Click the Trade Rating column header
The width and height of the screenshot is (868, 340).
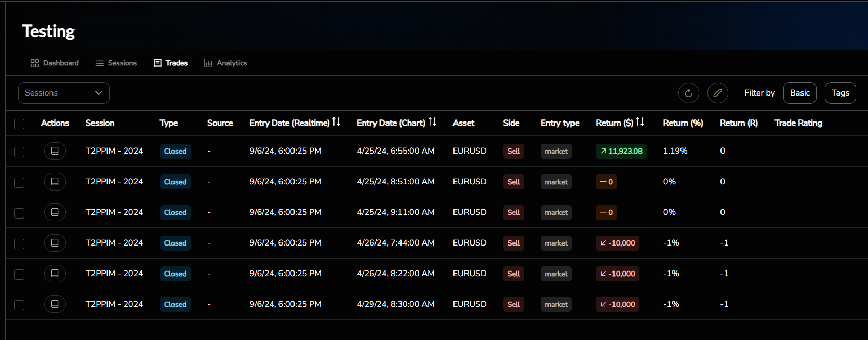tap(798, 123)
